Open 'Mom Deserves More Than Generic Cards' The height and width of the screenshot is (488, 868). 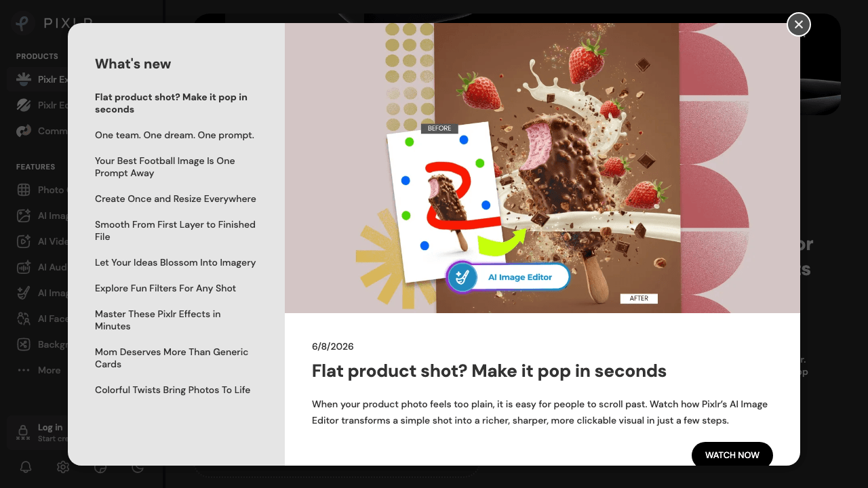[x=172, y=358]
